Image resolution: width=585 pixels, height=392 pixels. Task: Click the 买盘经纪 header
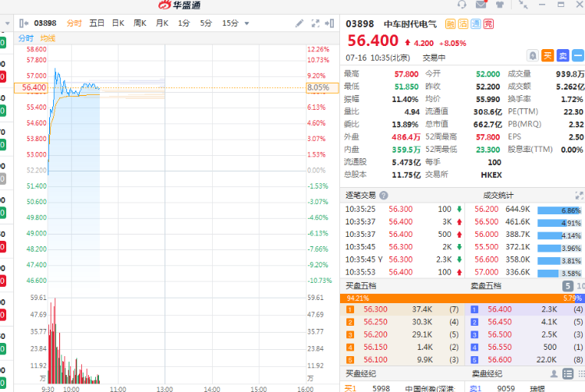(x=361, y=374)
